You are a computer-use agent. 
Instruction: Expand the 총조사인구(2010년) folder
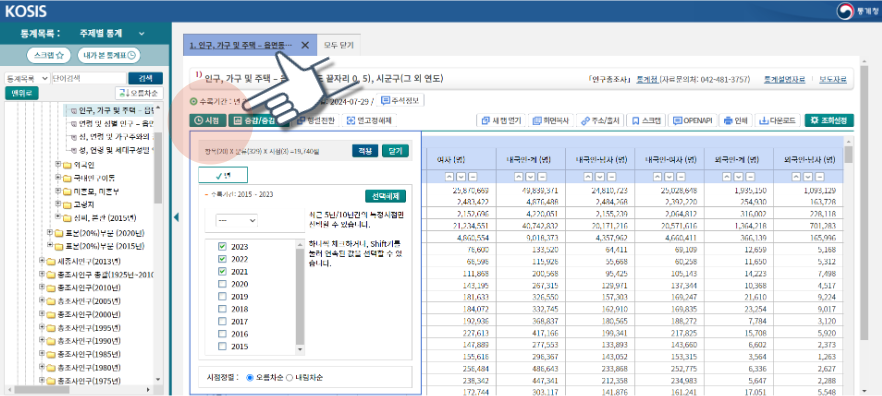[42, 287]
